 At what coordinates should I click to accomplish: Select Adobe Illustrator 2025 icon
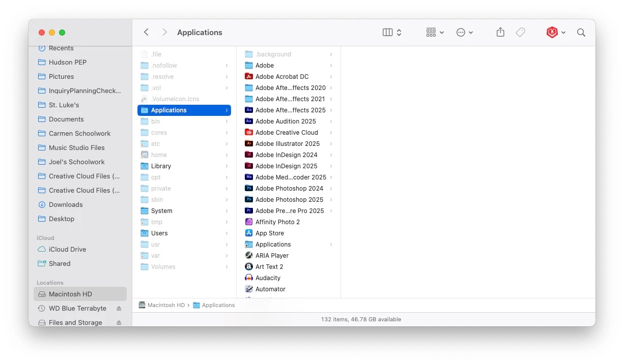coord(249,143)
